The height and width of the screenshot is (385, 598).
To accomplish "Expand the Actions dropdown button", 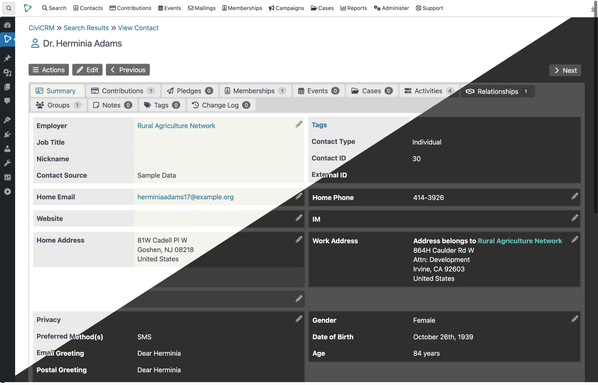I will (x=48, y=70).
